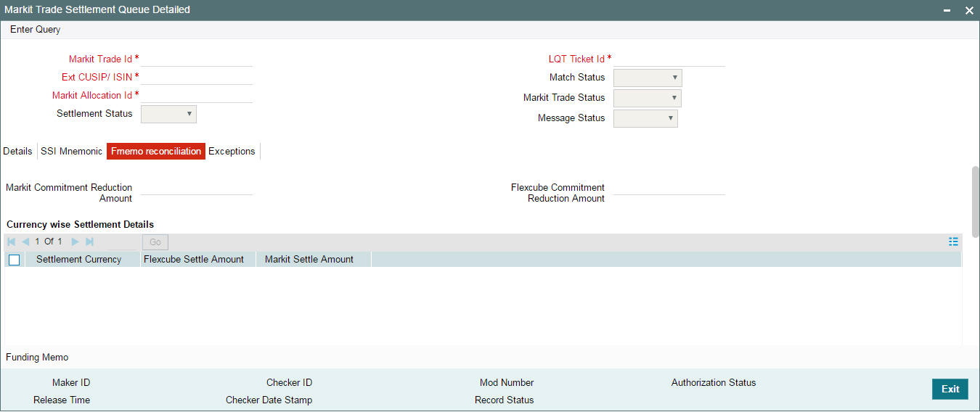Go to next page of settlement records
Screen dimensions: 980x412
coord(75,242)
